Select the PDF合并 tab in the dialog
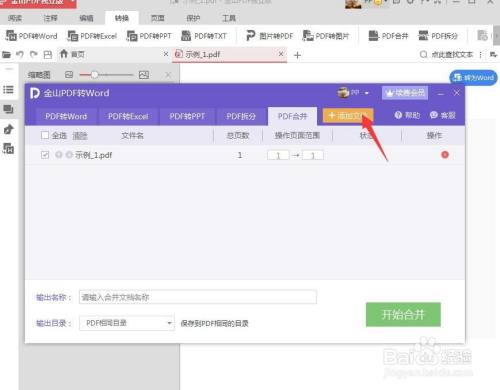The image size is (500, 390). pos(292,116)
